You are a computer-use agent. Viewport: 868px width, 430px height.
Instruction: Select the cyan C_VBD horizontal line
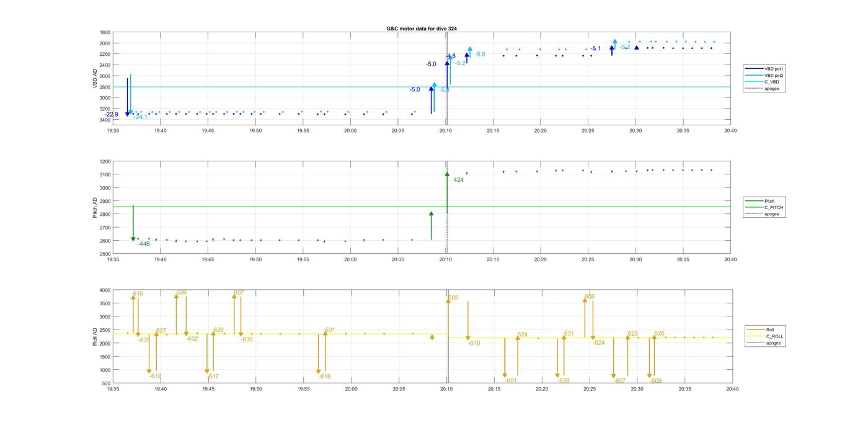[x=422, y=87]
